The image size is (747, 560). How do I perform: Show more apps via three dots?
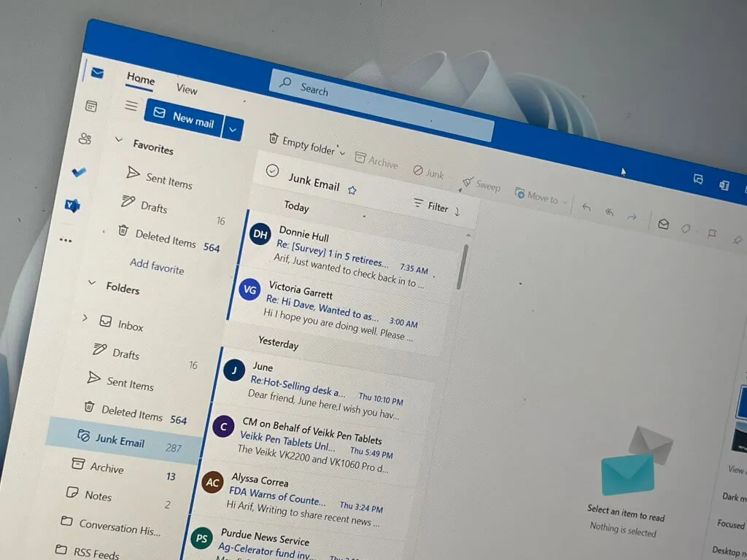(66, 240)
